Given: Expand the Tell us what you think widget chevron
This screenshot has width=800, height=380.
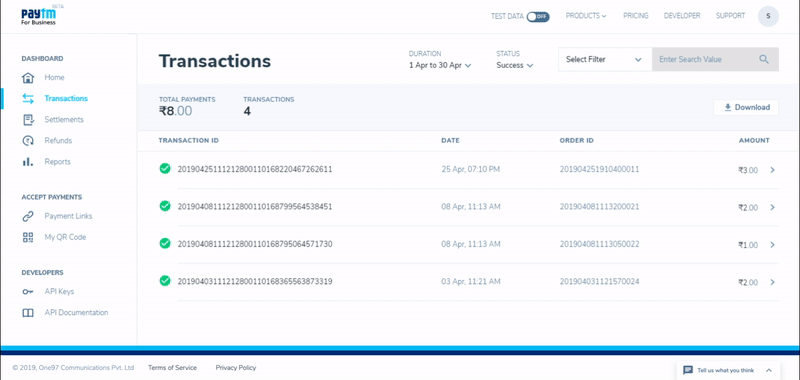Looking at the screenshot, I should click(x=769, y=370).
